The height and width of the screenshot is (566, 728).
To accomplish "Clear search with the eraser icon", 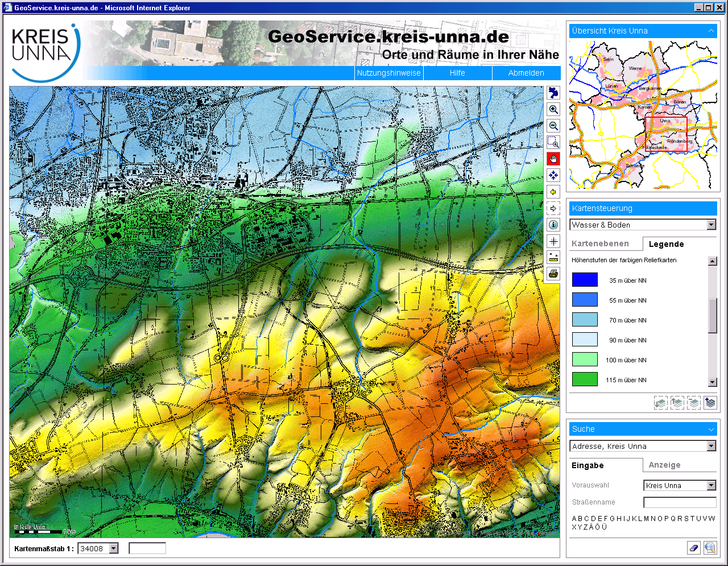I will pyautogui.click(x=694, y=548).
